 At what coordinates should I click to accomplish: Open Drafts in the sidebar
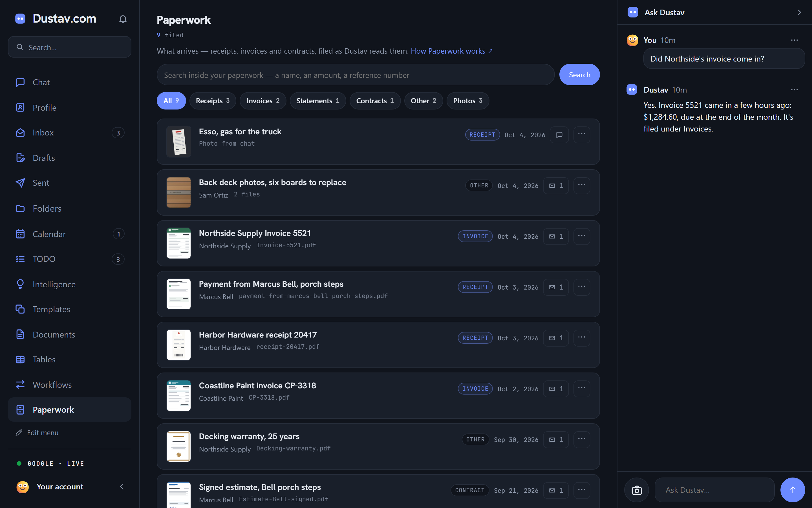[x=69, y=158]
